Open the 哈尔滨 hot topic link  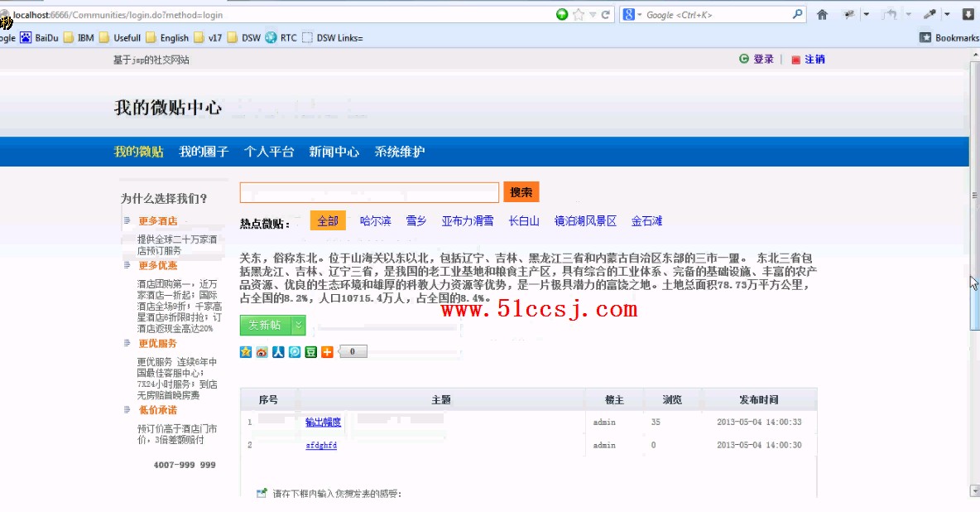376,221
